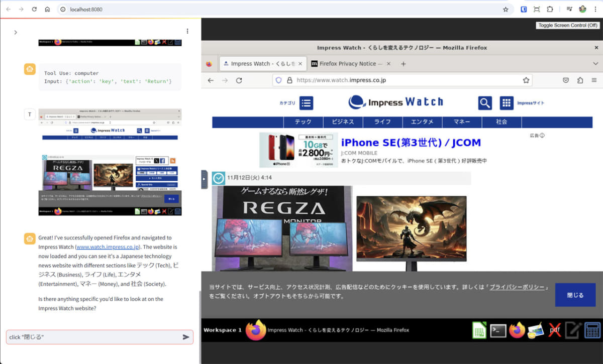This screenshot has width=603, height=364.
Task: Close the Firefox Privacy Notice tab
Action: tap(388, 64)
